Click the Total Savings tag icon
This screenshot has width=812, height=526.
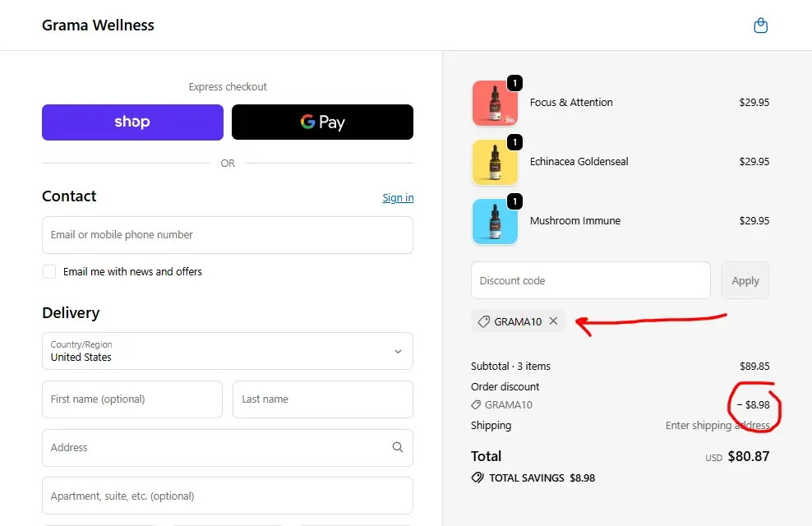477,478
